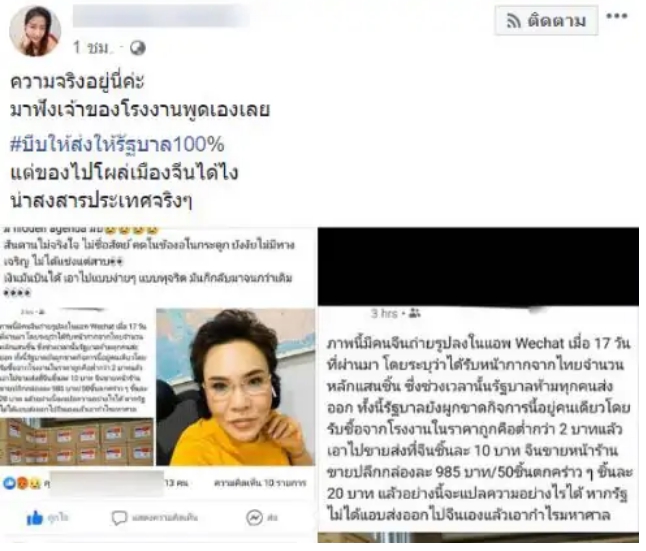Open the poster's profile picture

tap(35, 31)
